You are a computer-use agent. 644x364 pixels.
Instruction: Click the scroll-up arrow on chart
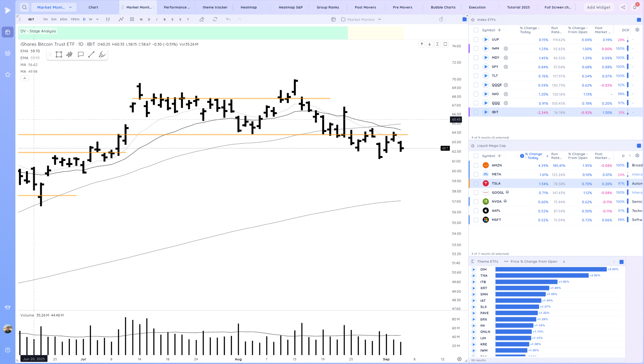pyautogui.click(x=422, y=44)
